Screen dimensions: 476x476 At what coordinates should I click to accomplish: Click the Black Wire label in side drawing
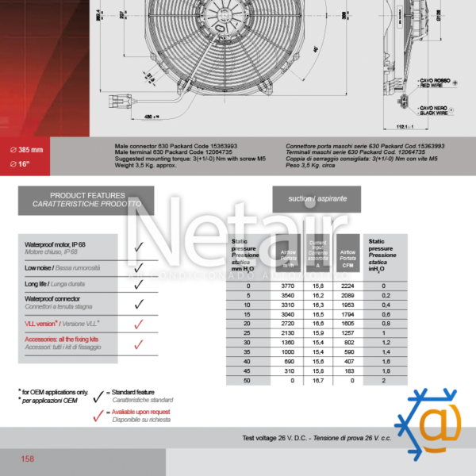coord(436,110)
